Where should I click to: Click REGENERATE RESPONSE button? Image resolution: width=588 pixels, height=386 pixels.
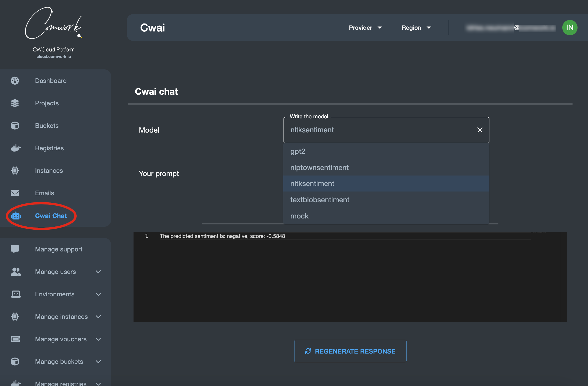pyautogui.click(x=350, y=351)
